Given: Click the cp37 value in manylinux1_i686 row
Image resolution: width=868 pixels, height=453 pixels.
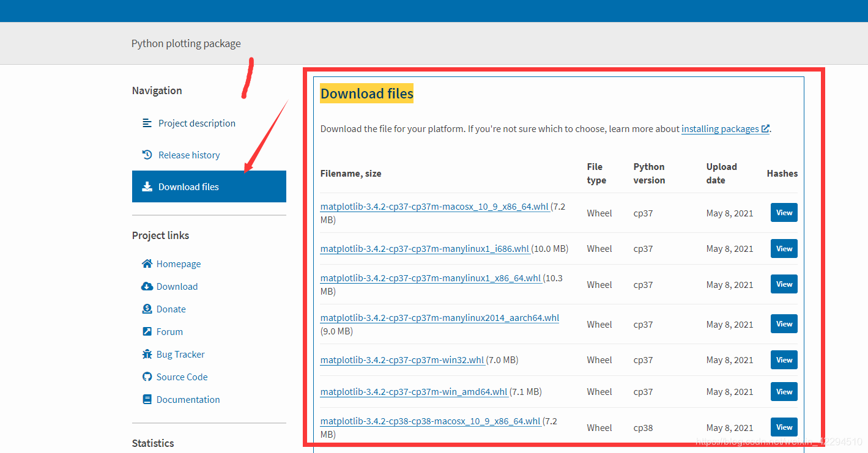Looking at the screenshot, I should pyautogui.click(x=644, y=249).
